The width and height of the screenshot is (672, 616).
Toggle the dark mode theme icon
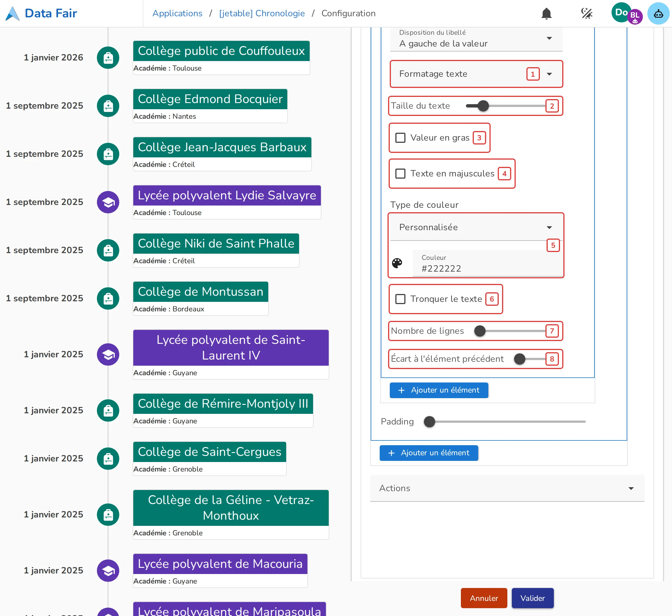click(586, 14)
